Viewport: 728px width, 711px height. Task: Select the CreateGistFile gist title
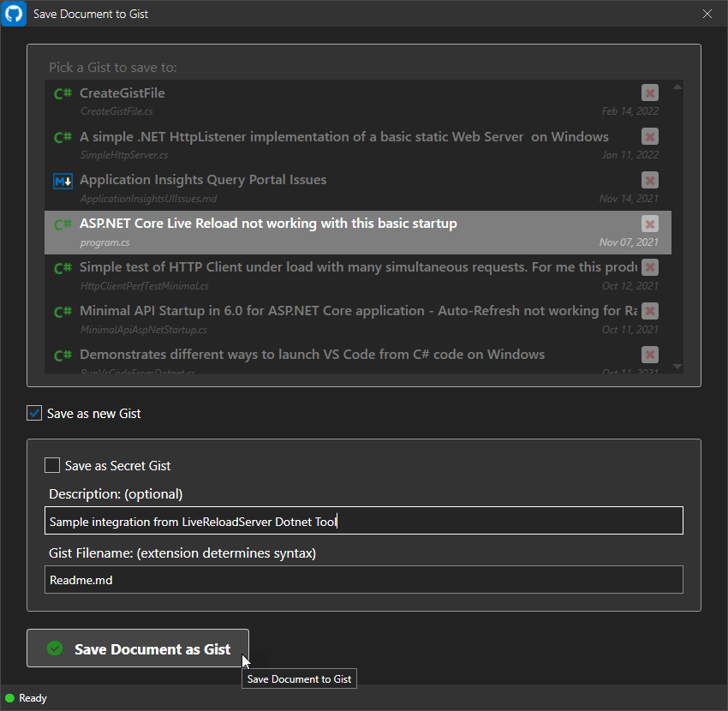[x=122, y=93]
